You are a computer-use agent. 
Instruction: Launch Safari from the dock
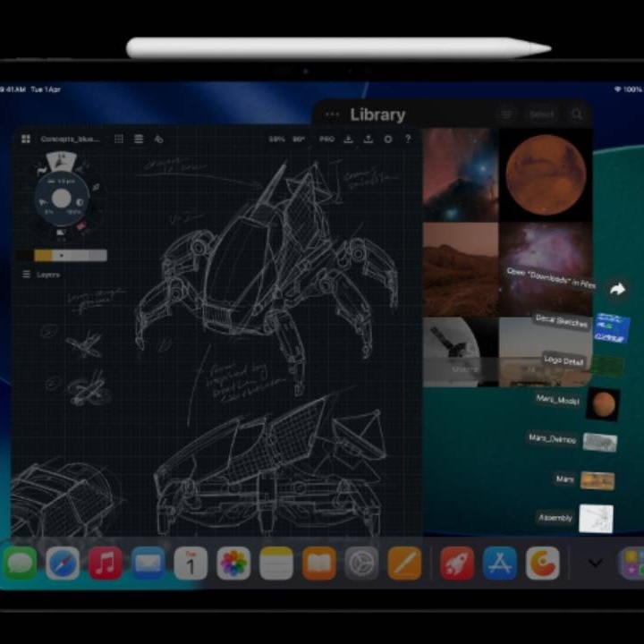63,563
